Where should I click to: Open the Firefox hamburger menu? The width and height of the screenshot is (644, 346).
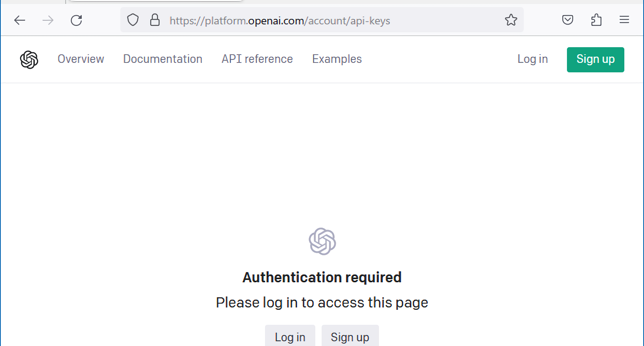624,20
